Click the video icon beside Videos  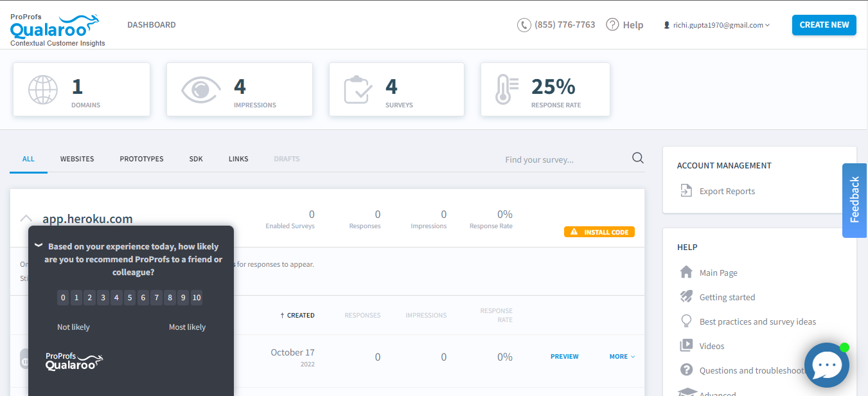686,345
